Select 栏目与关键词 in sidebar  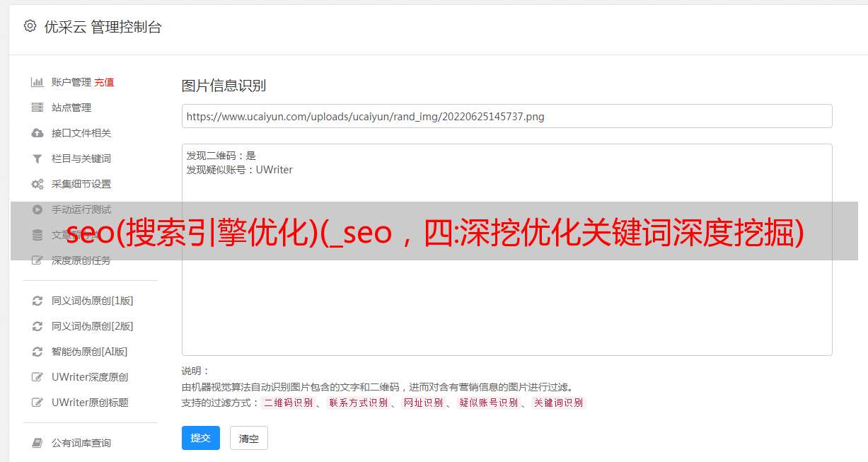coord(81,158)
